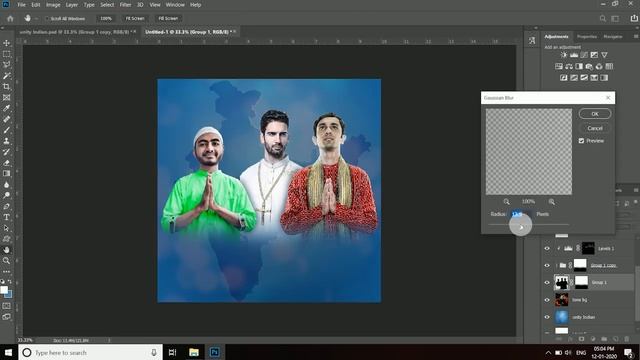Viewport: 640px width, 360px height.
Task: Add an Exposure adjustment
Action: 594,55
